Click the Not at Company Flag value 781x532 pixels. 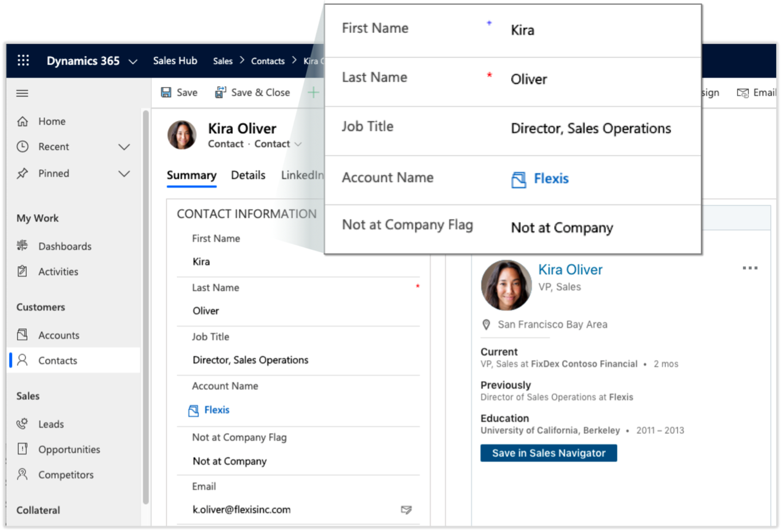[229, 462]
